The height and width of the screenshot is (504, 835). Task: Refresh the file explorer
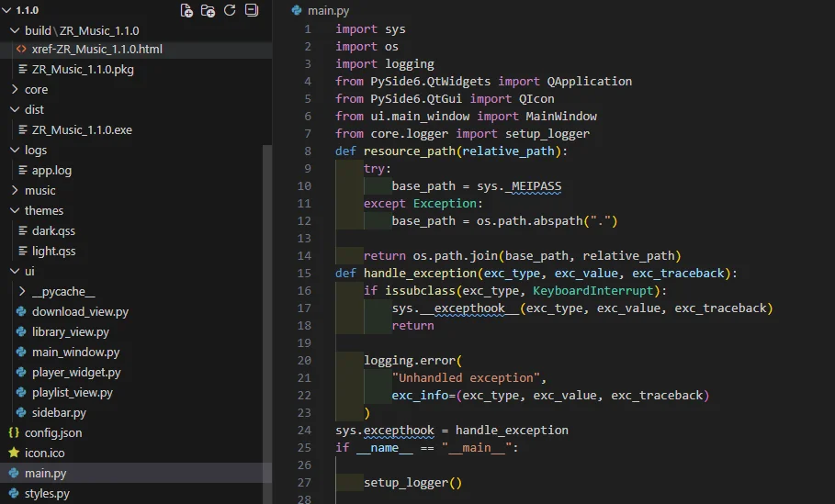click(230, 11)
